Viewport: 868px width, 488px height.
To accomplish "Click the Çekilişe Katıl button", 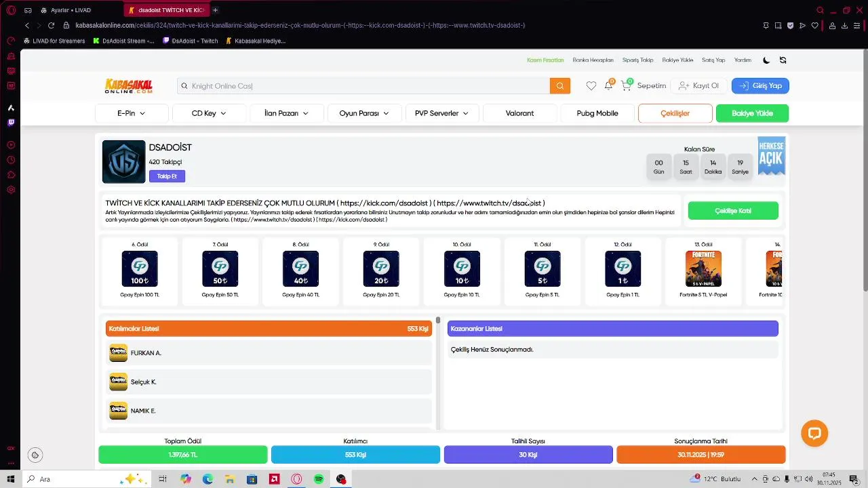I will (x=733, y=211).
